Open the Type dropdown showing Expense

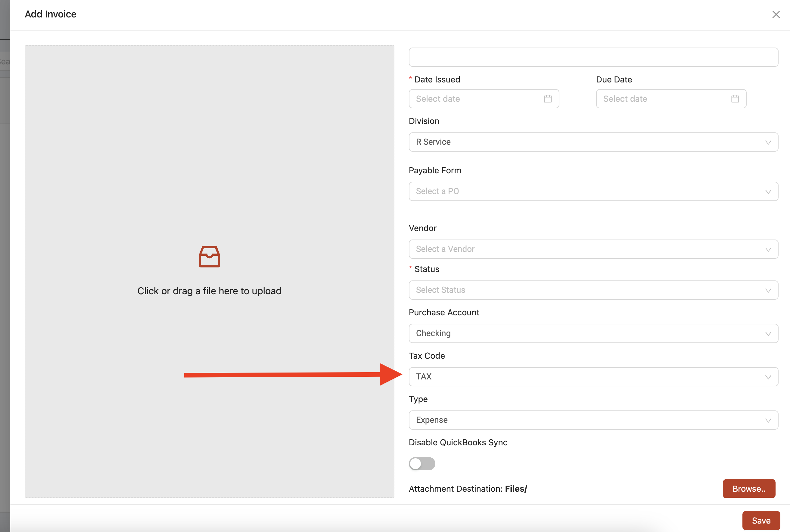click(593, 420)
